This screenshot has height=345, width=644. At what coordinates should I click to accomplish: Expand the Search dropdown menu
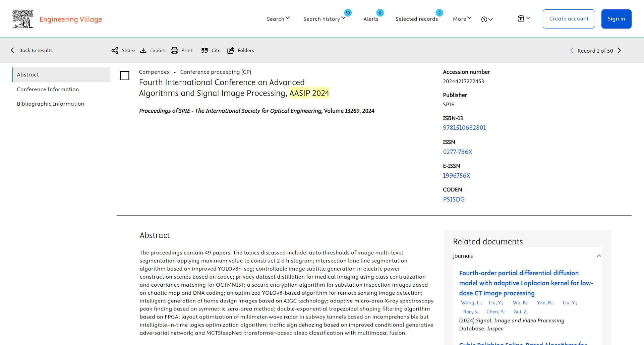[278, 19]
